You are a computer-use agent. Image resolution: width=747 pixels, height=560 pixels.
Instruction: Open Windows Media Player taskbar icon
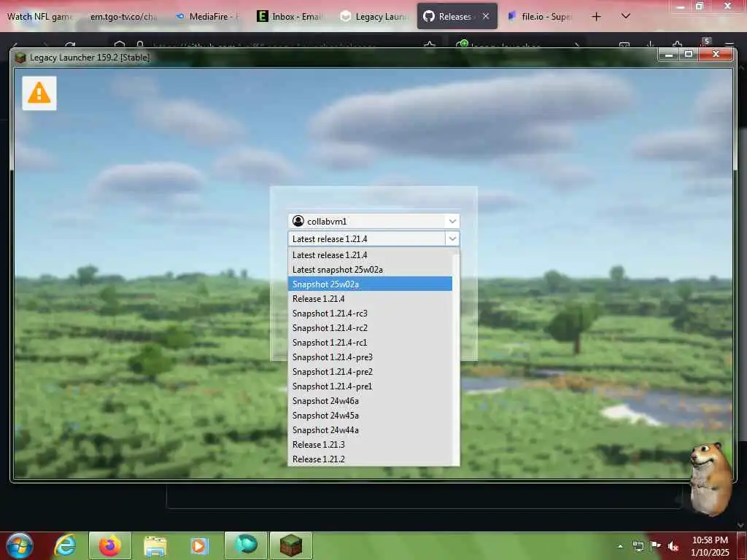coord(200,545)
